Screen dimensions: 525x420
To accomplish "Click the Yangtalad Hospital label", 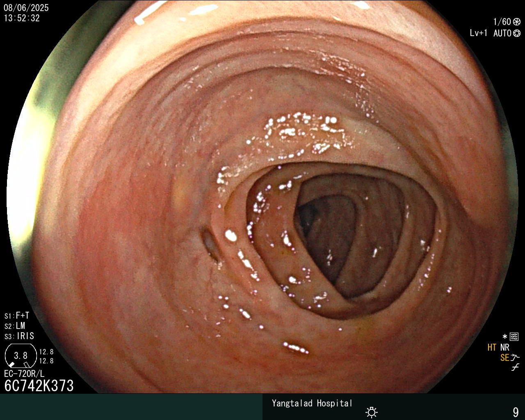I will coord(312,403).
